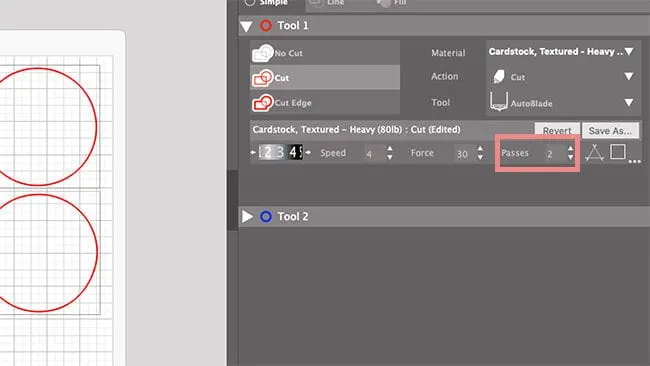Click the Cut action blade icon
The width and height of the screenshot is (650, 366).
click(499, 77)
